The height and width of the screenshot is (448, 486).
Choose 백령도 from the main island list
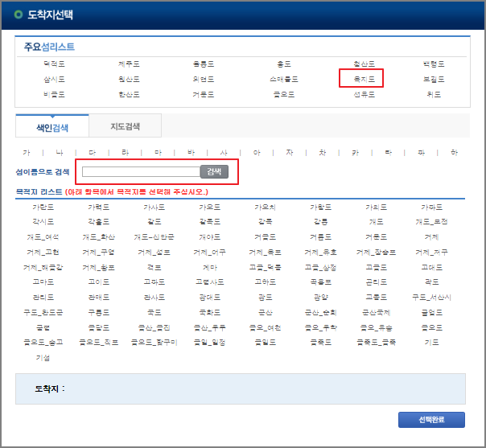pos(434,64)
